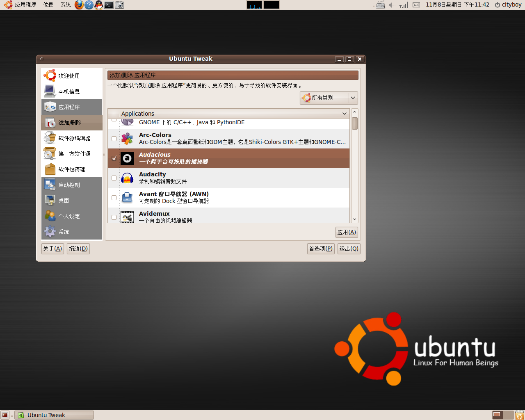Open the 所有类别 category dropdown

(x=329, y=98)
